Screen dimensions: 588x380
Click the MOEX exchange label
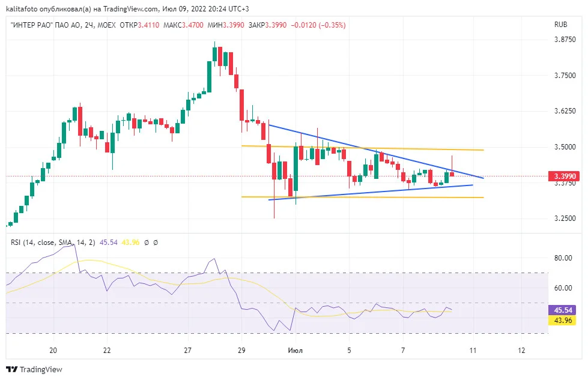coord(106,25)
